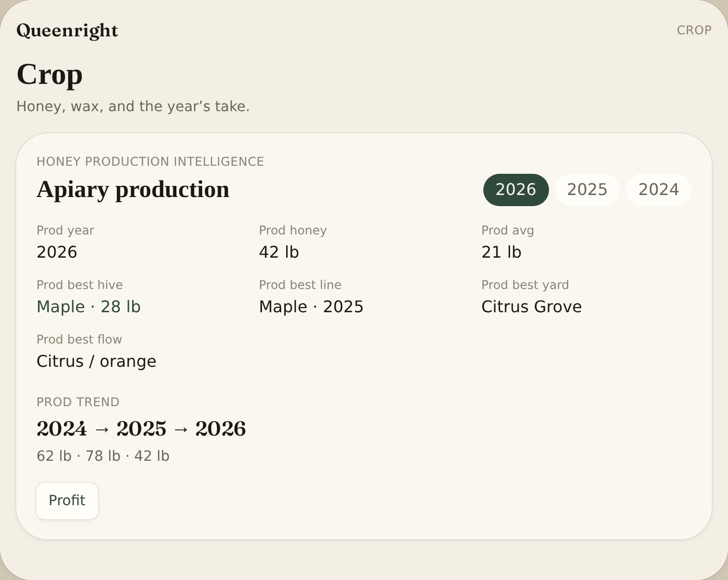Select the Citrus / orange best flow
Viewport: 728px width, 580px height.
click(96, 361)
